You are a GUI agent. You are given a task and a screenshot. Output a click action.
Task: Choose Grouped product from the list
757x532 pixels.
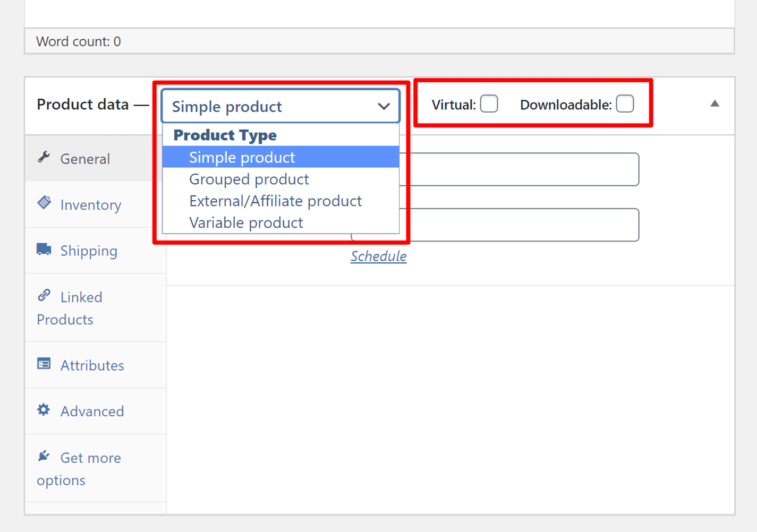coord(280,179)
